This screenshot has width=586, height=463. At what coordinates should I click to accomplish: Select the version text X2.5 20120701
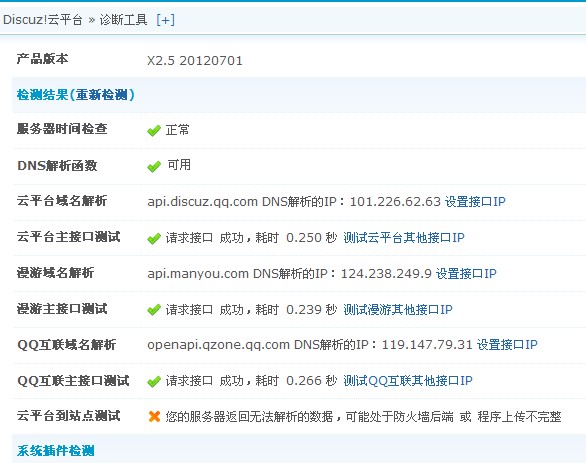(x=195, y=61)
